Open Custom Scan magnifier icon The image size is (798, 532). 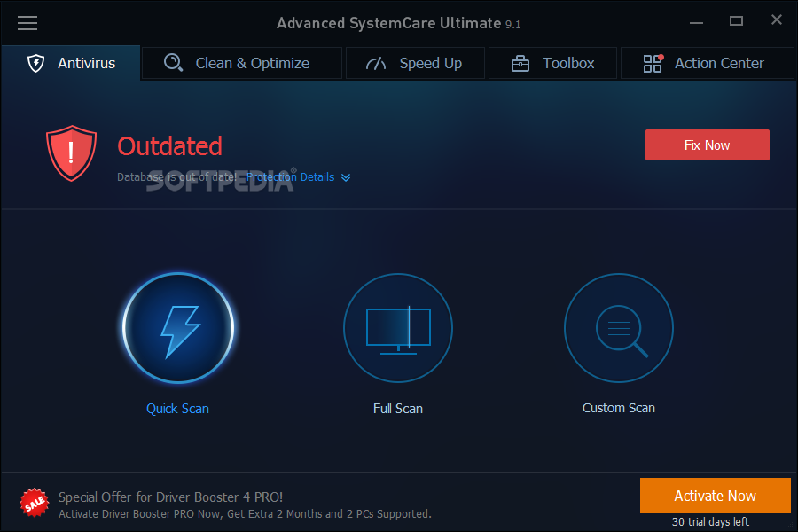tap(619, 328)
